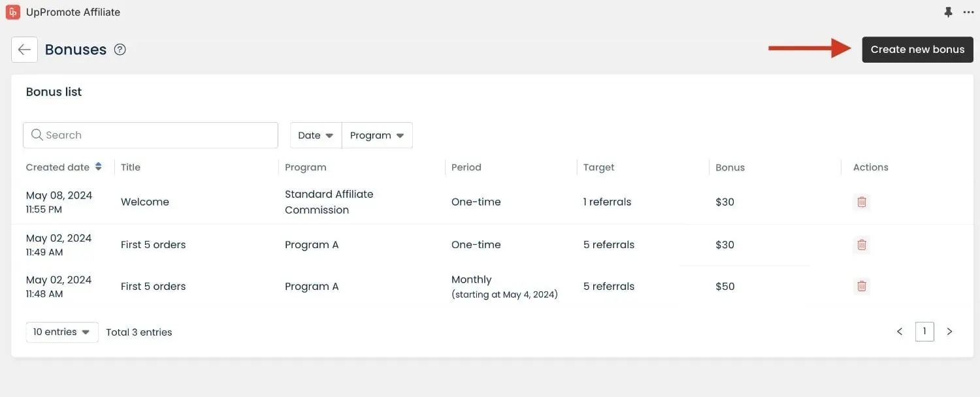Go to the previous page of results
The width and height of the screenshot is (980, 397).
tap(900, 332)
